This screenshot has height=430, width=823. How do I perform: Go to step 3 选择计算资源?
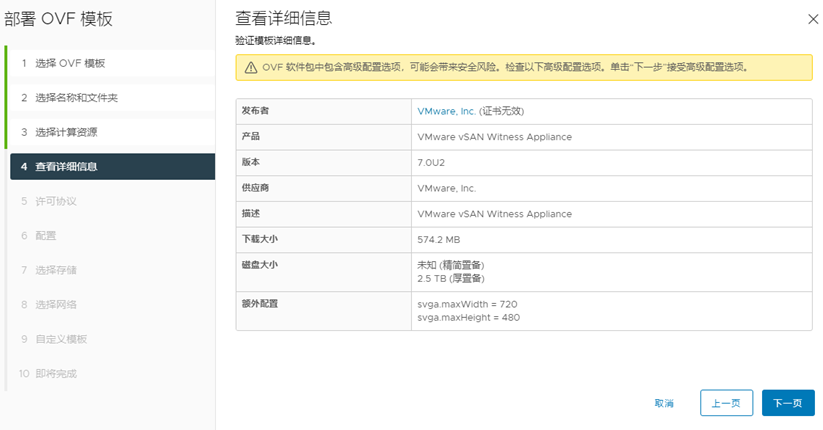coord(112,132)
